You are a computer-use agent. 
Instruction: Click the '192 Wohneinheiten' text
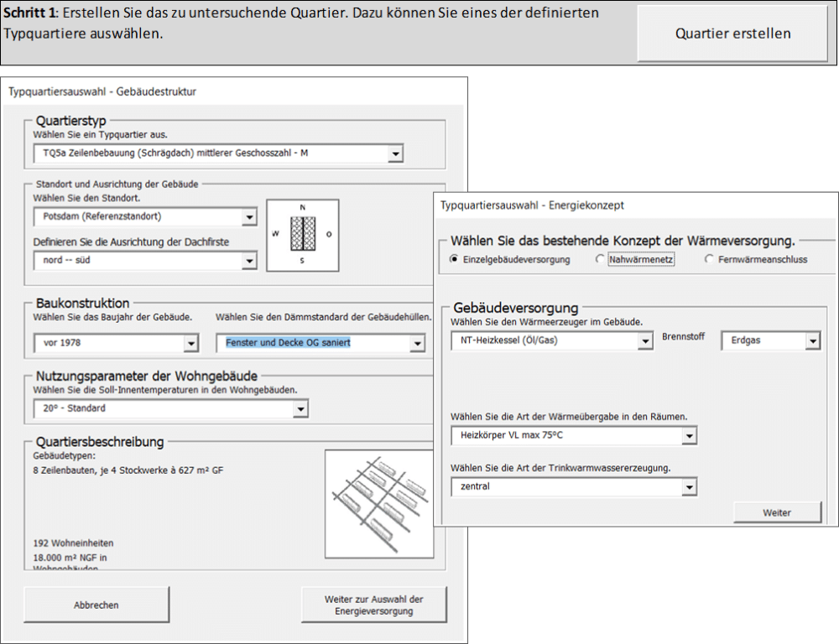pos(73,543)
